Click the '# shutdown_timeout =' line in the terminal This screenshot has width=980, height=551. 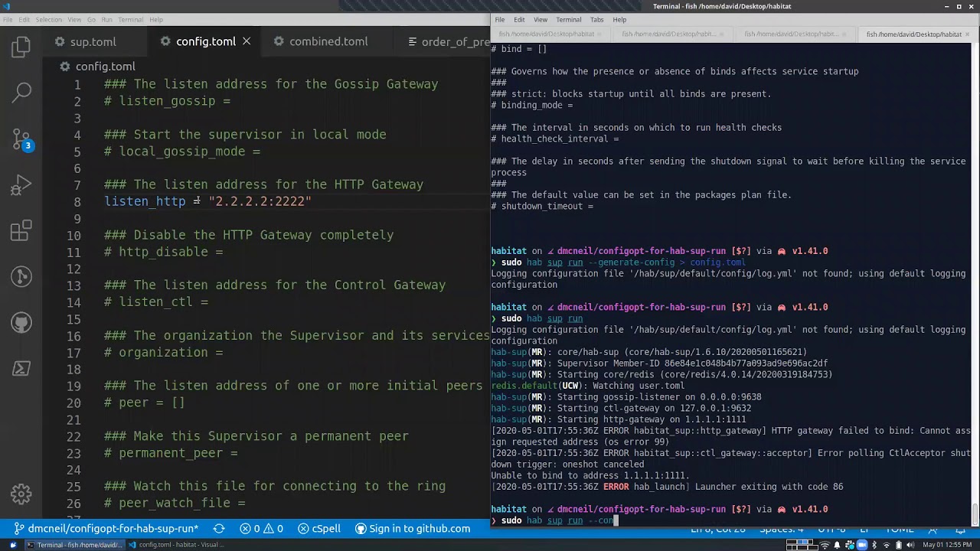(x=542, y=207)
